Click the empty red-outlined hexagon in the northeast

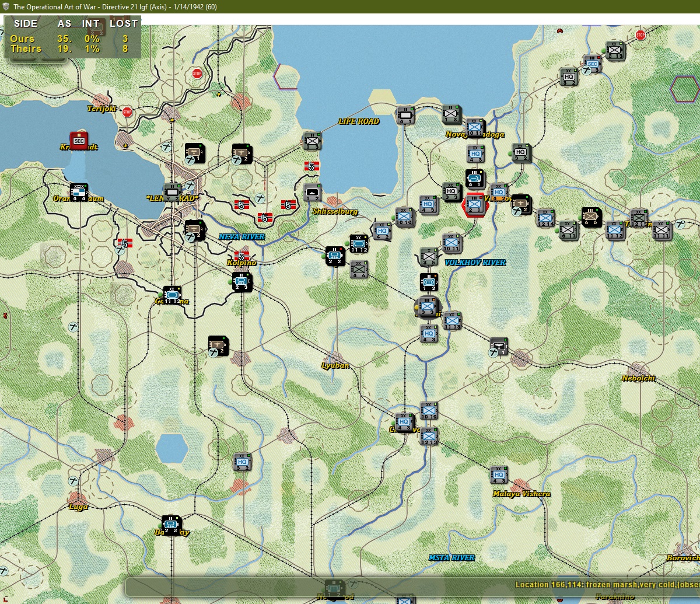tap(685, 88)
